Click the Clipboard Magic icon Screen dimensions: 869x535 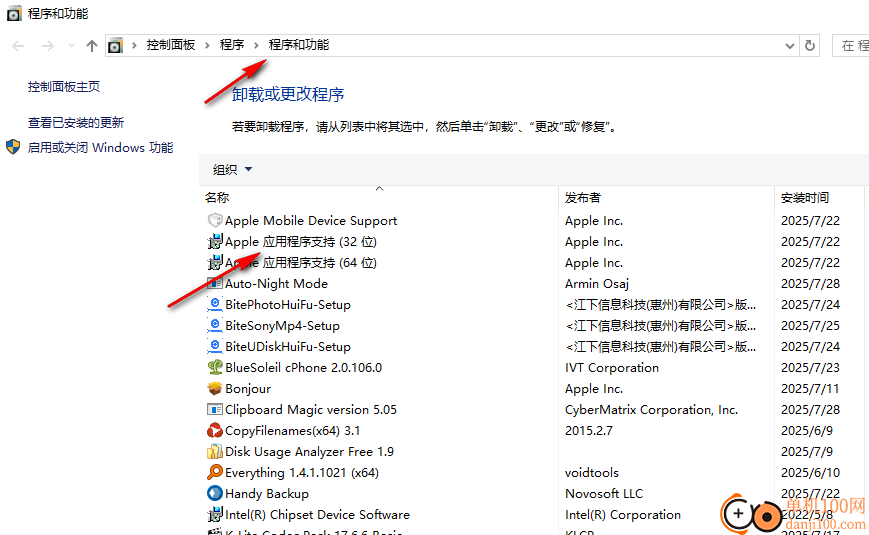pyautogui.click(x=215, y=410)
